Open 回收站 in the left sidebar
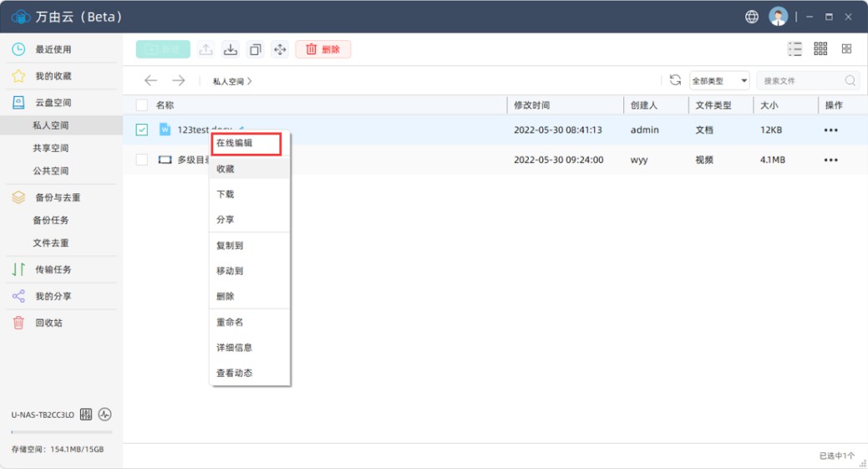The height and width of the screenshot is (469, 868). [48, 323]
